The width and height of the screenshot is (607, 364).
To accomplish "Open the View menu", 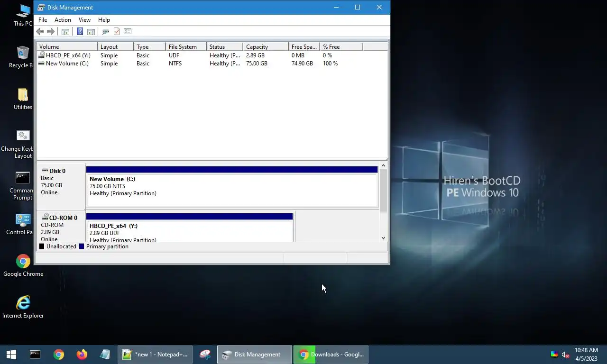I will click(84, 20).
